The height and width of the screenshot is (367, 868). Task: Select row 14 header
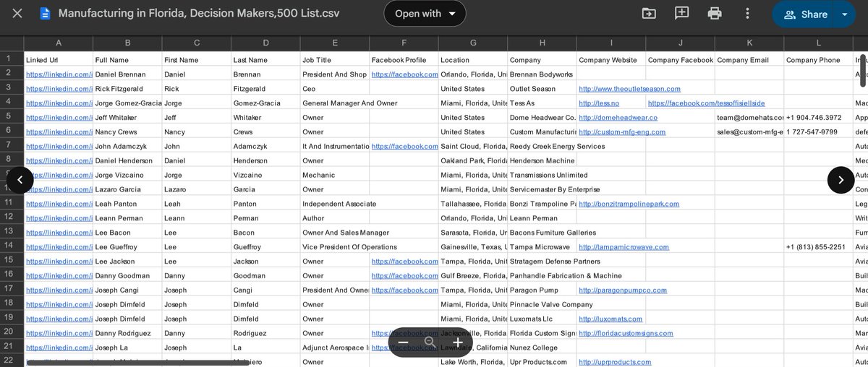click(9, 247)
